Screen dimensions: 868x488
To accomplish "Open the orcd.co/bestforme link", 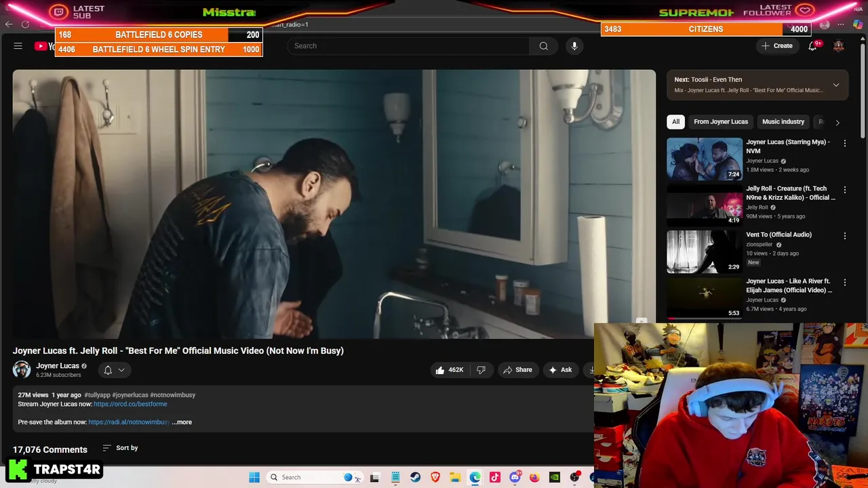I will pyautogui.click(x=130, y=404).
